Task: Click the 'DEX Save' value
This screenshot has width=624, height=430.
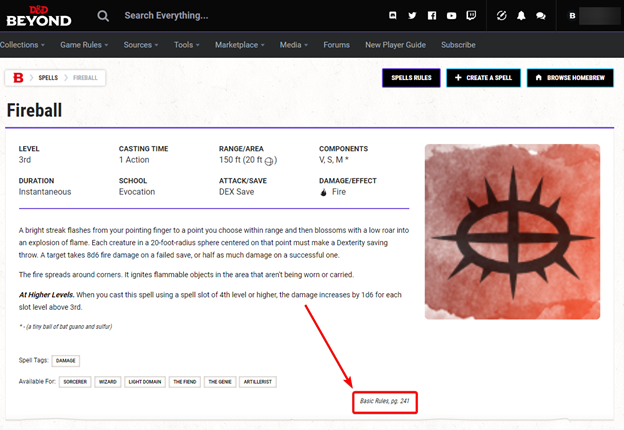Action: pyautogui.click(x=236, y=192)
